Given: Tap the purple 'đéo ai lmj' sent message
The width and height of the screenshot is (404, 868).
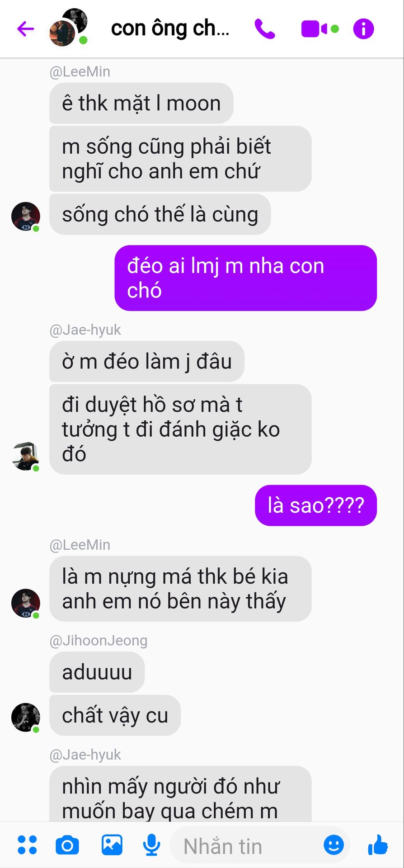Looking at the screenshot, I should coord(246,278).
